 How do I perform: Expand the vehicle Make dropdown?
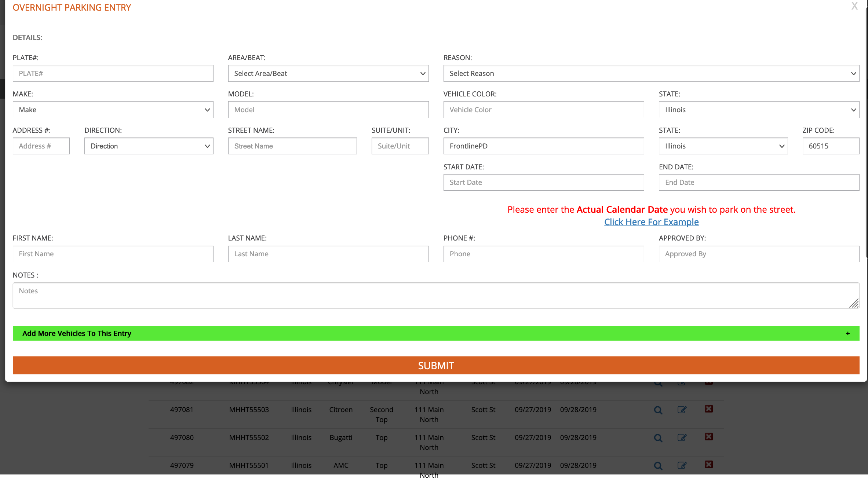[113, 110]
